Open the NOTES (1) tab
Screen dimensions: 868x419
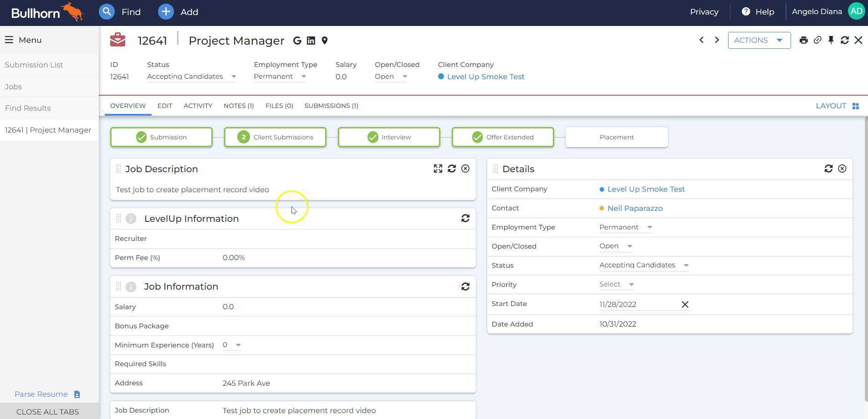tap(238, 106)
